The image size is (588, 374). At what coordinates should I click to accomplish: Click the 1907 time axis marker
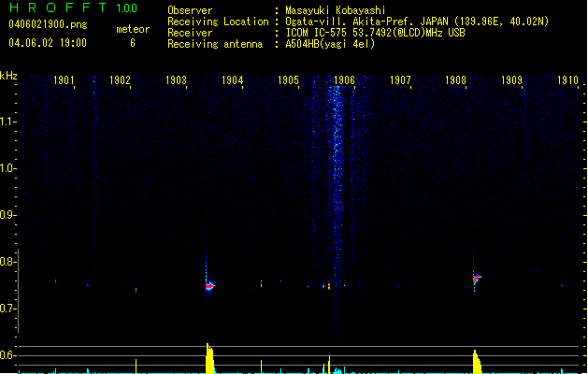400,80
